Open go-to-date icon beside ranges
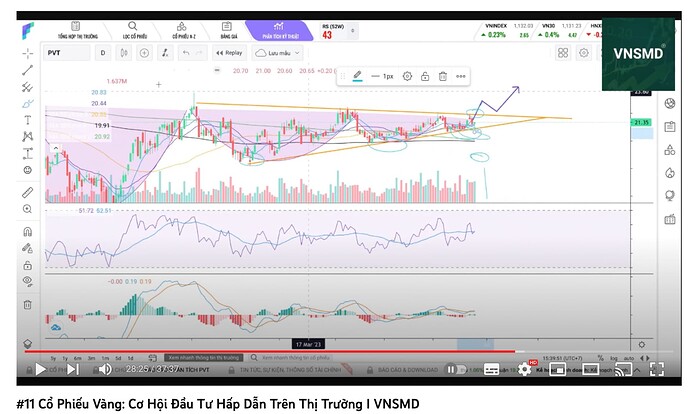Image resolution: width=690 pixels, height=414 pixels. click(x=152, y=358)
